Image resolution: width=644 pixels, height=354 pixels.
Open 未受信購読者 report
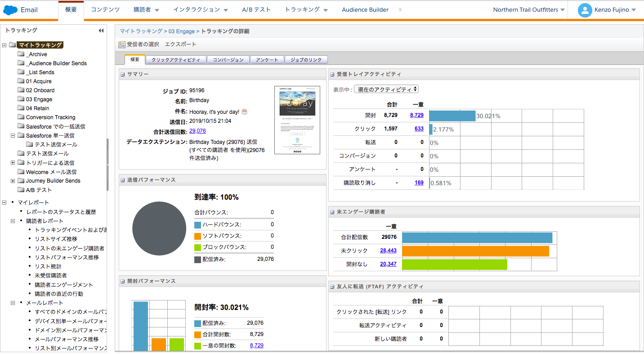51,275
